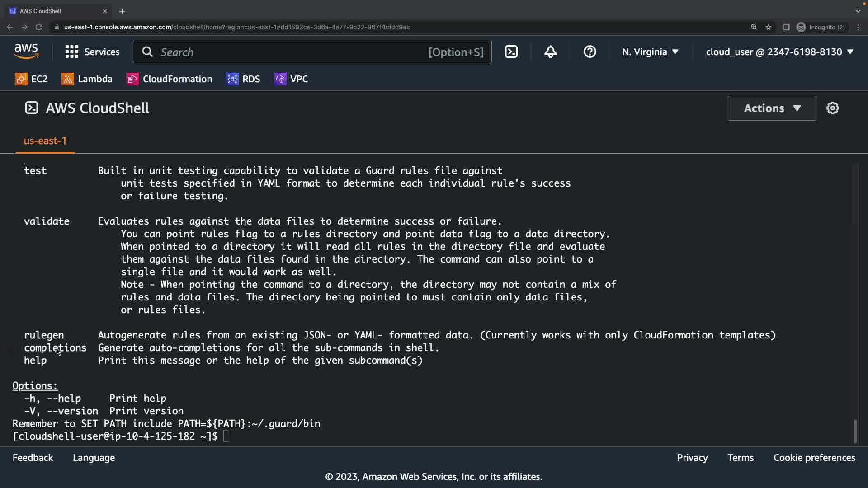The height and width of the screenshot is (488, 868).
Task: Expand the N. Virginia region dropdown
Action: coord(650,52)
